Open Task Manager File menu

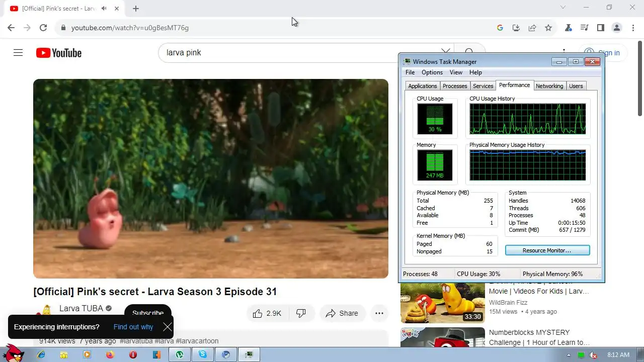pyautogui.click(x=410, y=72)
